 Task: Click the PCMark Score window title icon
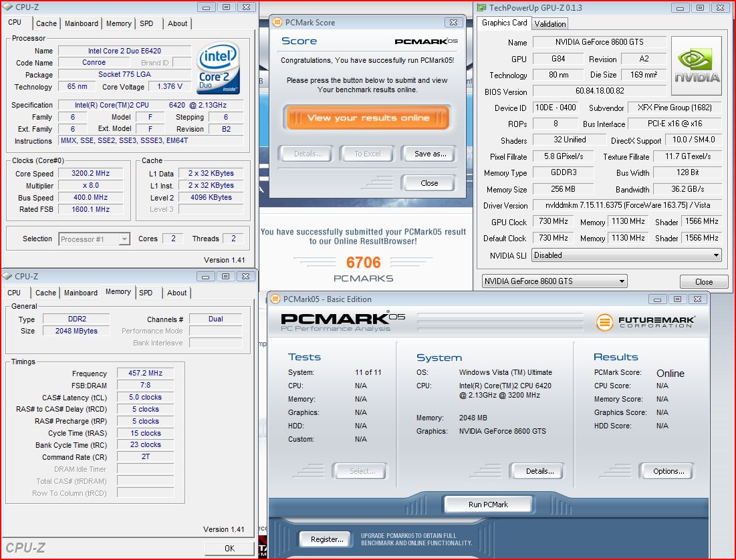pos(277,22)
